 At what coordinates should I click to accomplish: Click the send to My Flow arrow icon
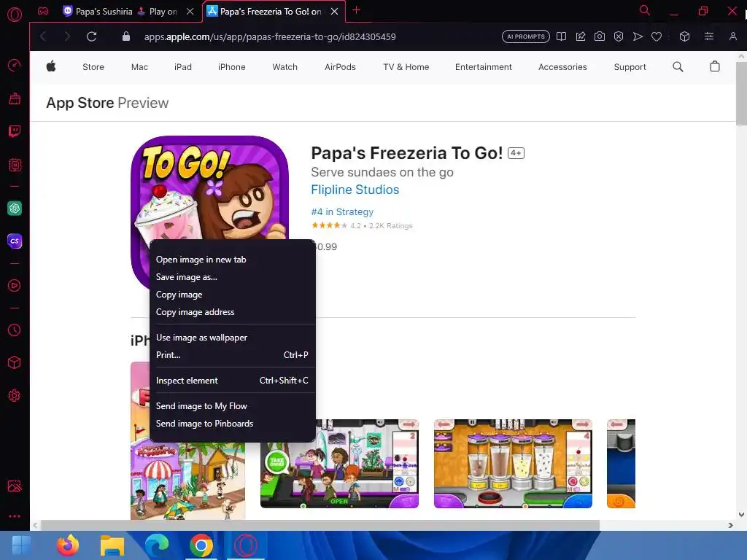point(638,36)
